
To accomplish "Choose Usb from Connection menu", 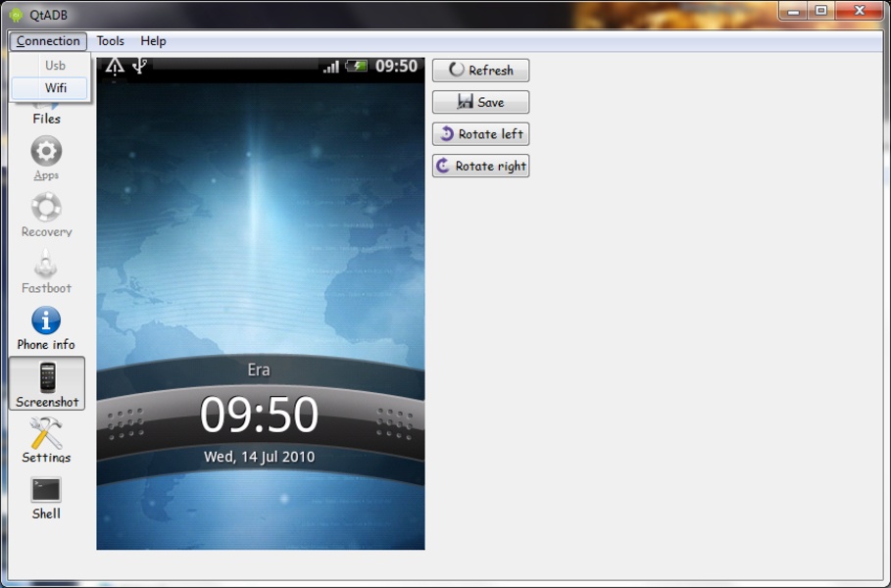I will (x=55, y=65).
